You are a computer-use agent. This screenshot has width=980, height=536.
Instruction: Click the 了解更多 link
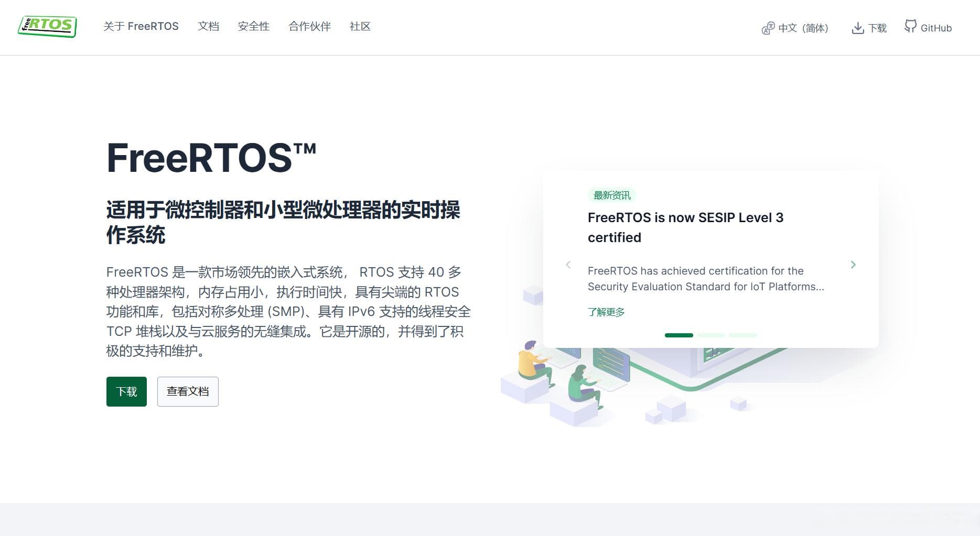tap(606, 312)
